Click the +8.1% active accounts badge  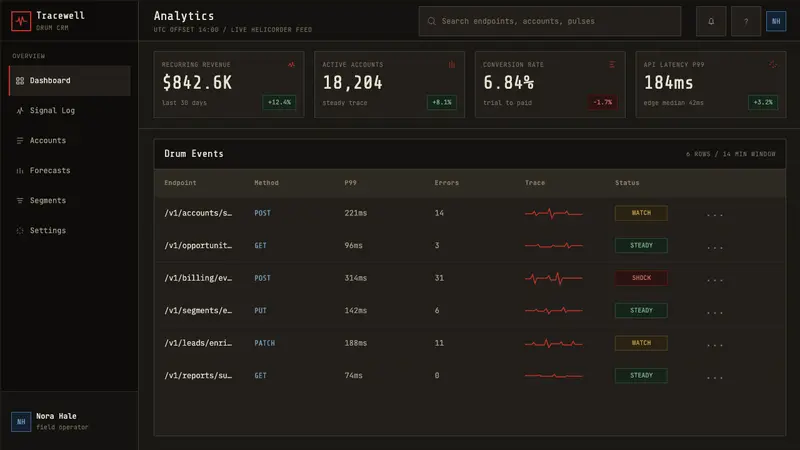[441, 102]
